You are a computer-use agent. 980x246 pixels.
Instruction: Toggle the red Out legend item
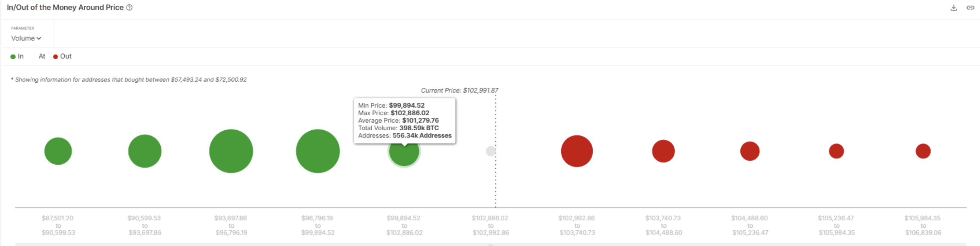(x=62, y=56)
